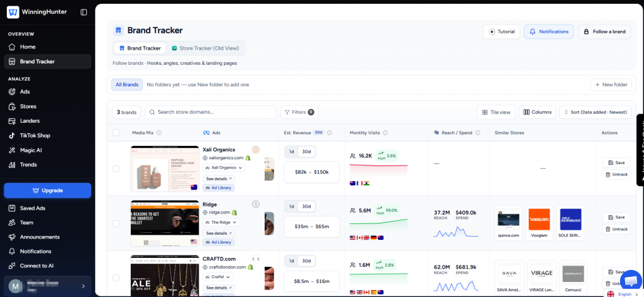Open Announcements megaphone icon
This screenshot has width=644, height=297.
12,237
